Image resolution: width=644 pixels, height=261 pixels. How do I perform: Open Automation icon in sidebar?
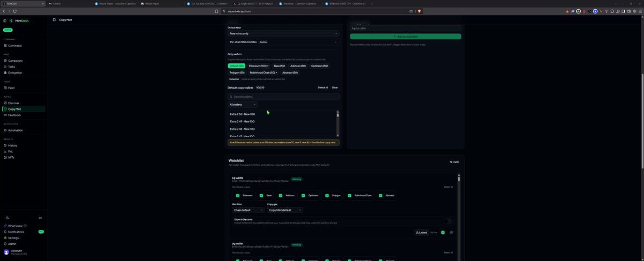click(x=5, y=130)
